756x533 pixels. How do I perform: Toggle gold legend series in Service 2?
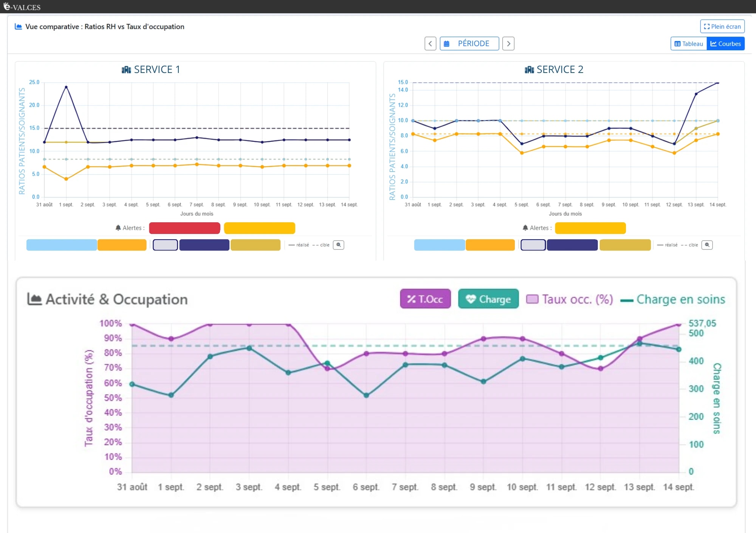tap(625, 245)
